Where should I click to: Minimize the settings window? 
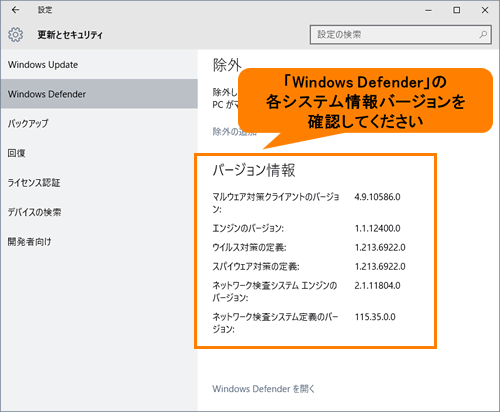point(428,10)
